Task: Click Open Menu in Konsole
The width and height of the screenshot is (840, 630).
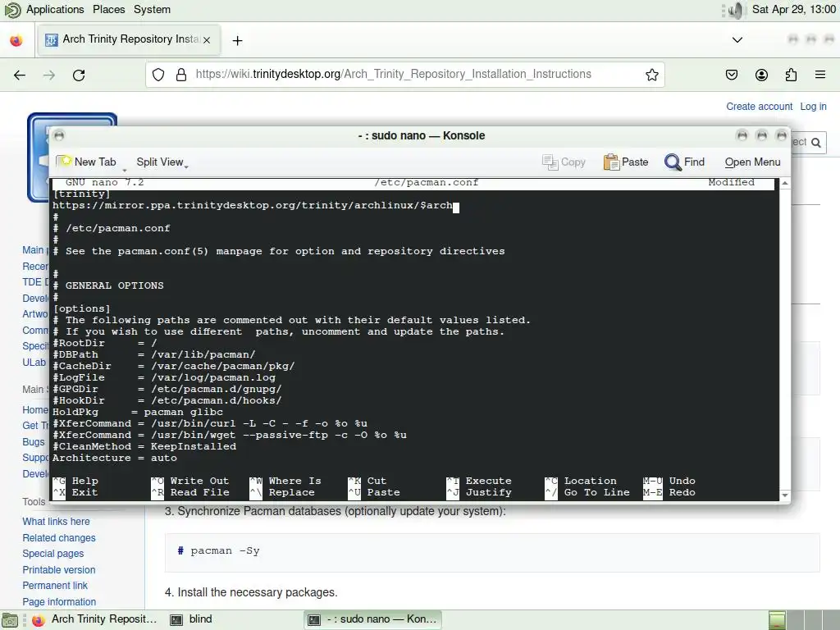Action: tap(752, 162)
